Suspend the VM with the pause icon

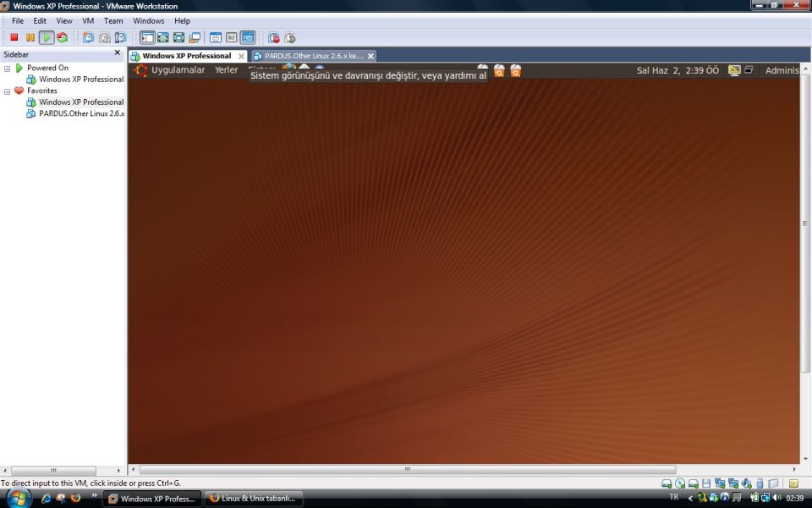click(30, 37)
